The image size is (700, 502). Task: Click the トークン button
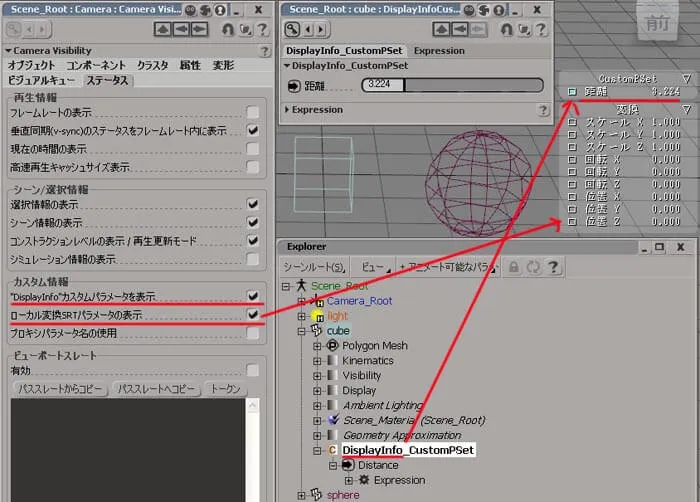[x=225, y=389]
